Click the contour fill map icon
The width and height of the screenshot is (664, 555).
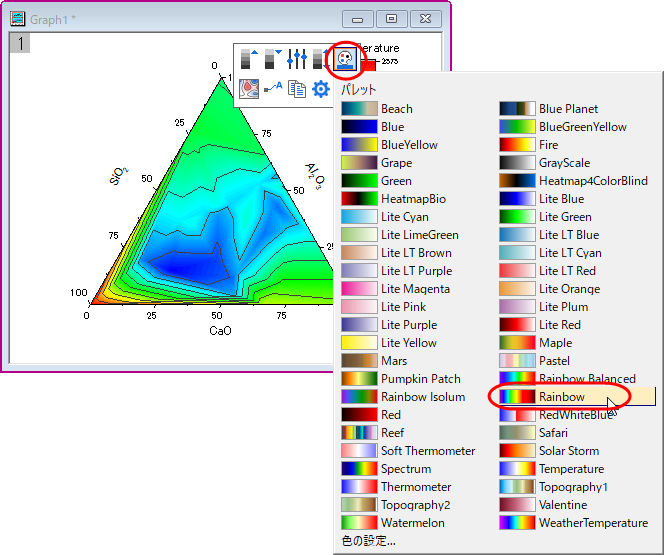249,89
